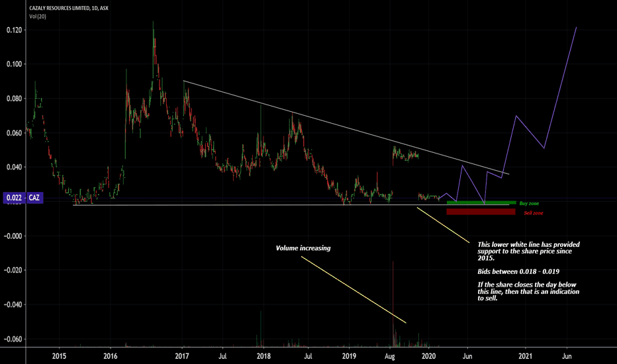617x364 pixels.
Task: Click the Aug time axis label
Action: tap(389, 356)
